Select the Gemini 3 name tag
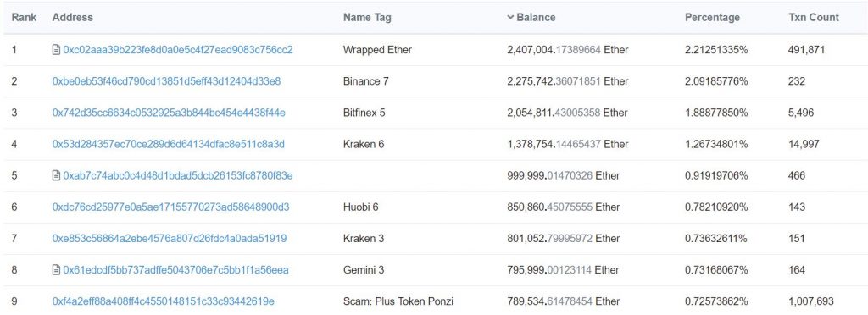The image size is (868, 315). [x=364, y=270]
